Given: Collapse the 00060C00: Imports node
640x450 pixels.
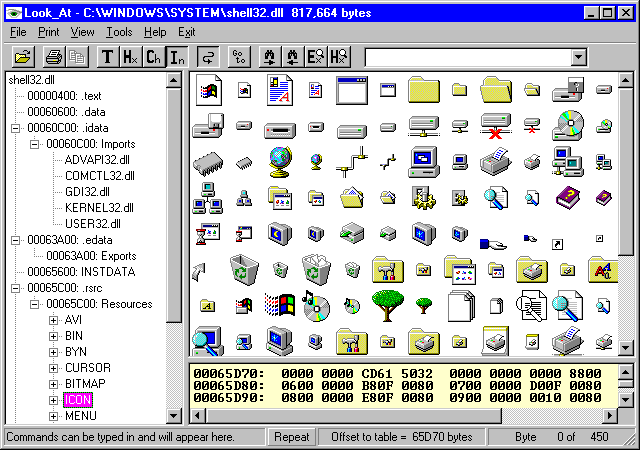Looking at the screenshot, I should [34, 144].
